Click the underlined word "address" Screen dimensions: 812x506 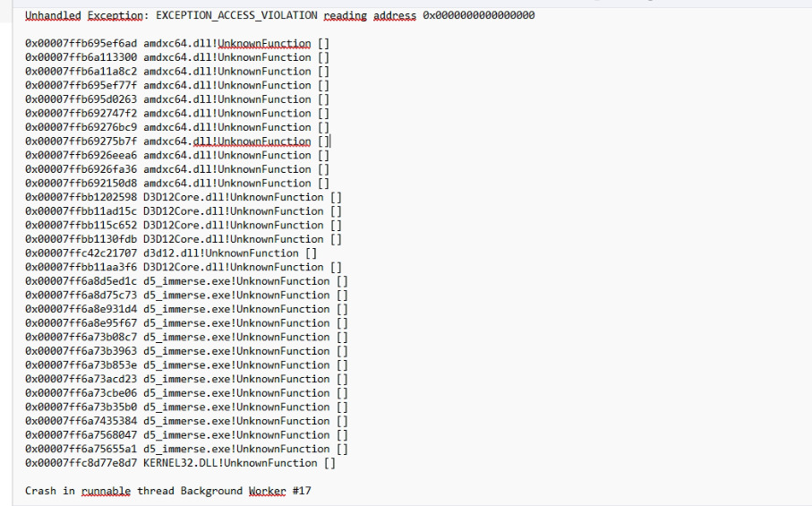(395, 15)
